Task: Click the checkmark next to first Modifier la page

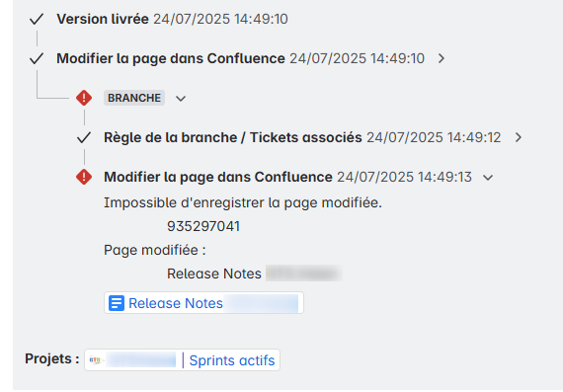Action: pos(37,58)
